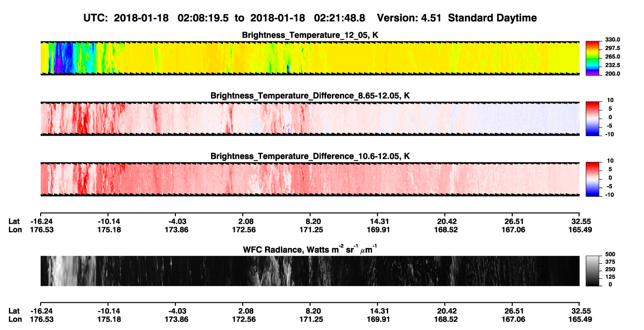Click inside the grayscale WFC Radiance strip
The width and height of the screenshot is (644, 330).
coord(310,271)
